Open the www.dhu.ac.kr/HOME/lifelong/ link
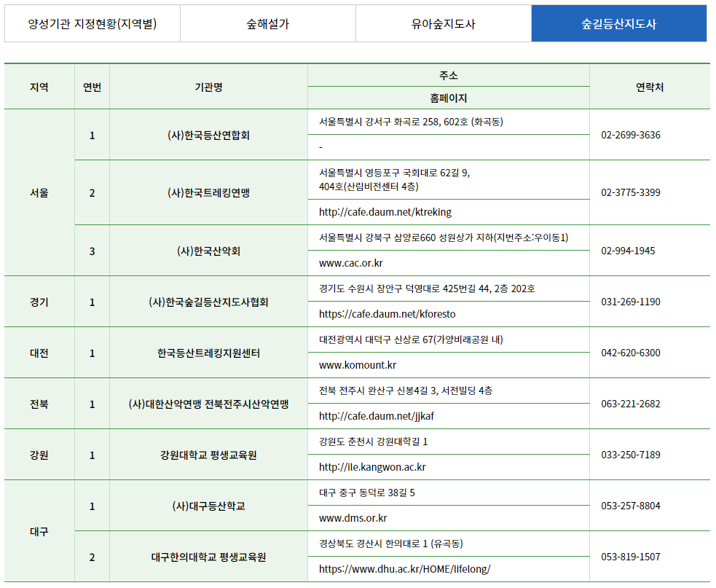 (404, 569)
